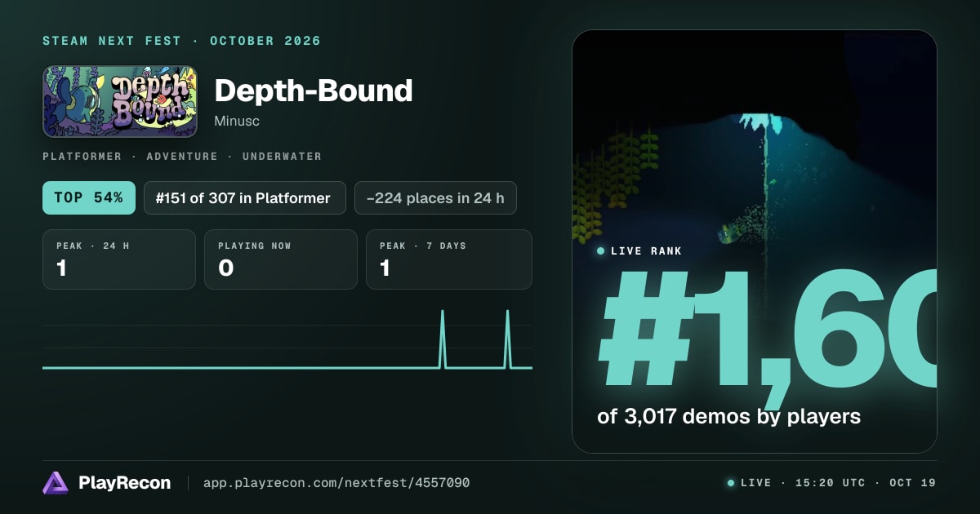Click the STEAM NEXT FEST · OCTOBER 2026 header
Screen dimensions: 980x514
click(182, 41)
